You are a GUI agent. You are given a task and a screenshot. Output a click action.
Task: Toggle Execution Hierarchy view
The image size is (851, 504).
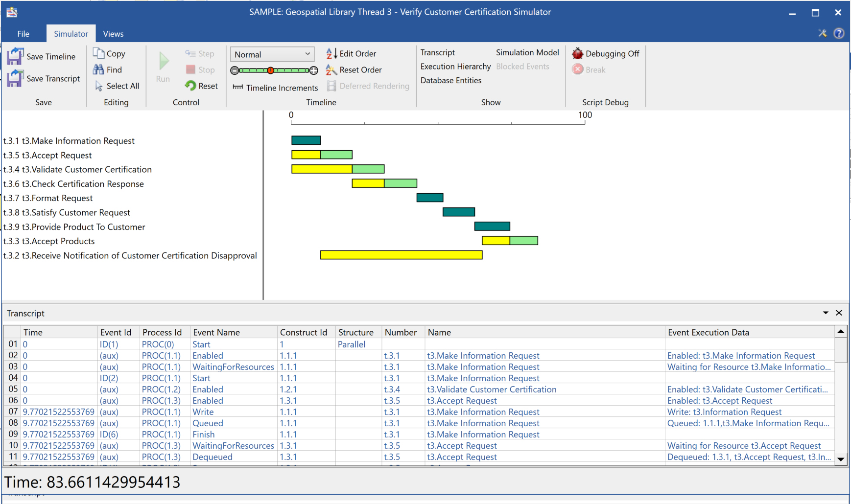(455, 67)
